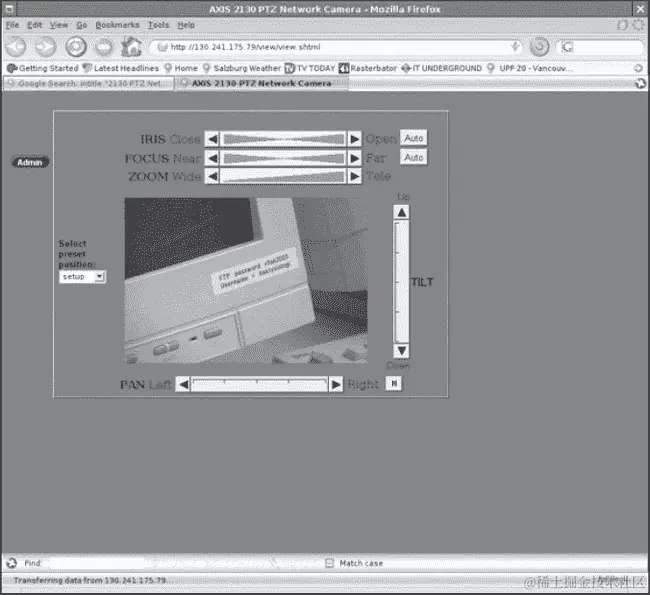The width and height of the screenshot is (650, 595).
Task: Open UPF 20 - Vancouv... bookmark
Action: [x=529, y=68]
